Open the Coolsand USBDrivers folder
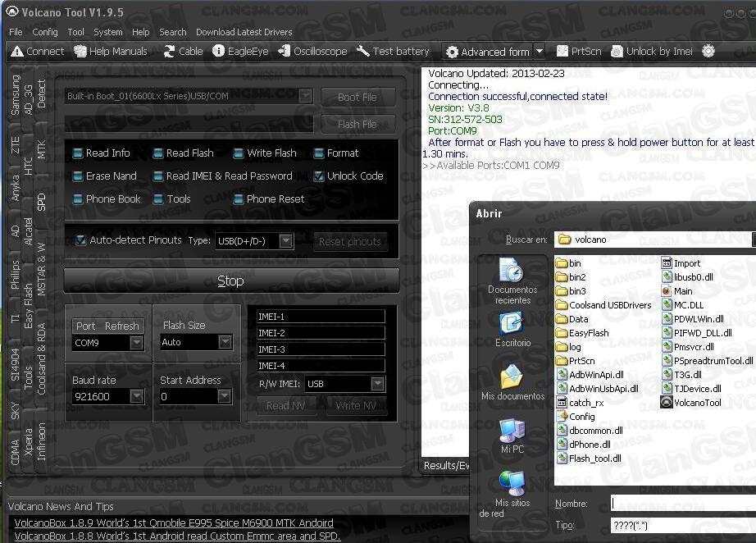This screenshot has width=756, height=543. [x=603, y=305]
